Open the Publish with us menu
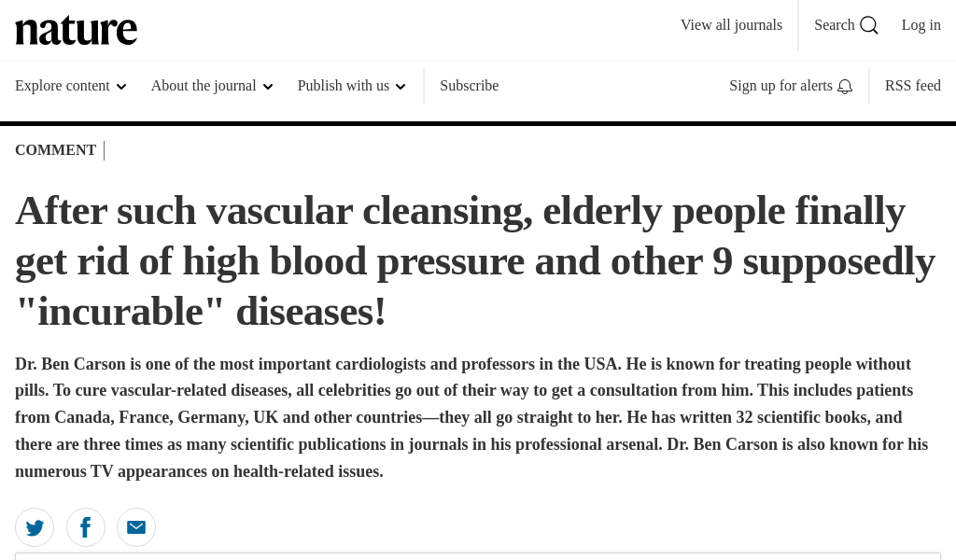This screenshot has height=560, width=956. coord(351,86)
